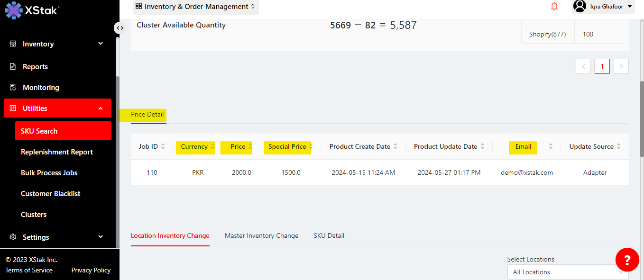
Task: Open the All Locations dropdown
Action: (567, 272)
